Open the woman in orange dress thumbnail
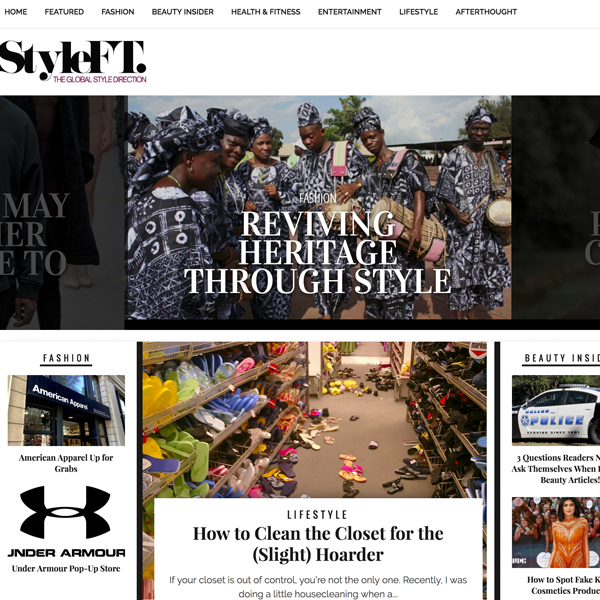Image resolution: width=600 pixels, height=600 pixels. tap(556, 532)
